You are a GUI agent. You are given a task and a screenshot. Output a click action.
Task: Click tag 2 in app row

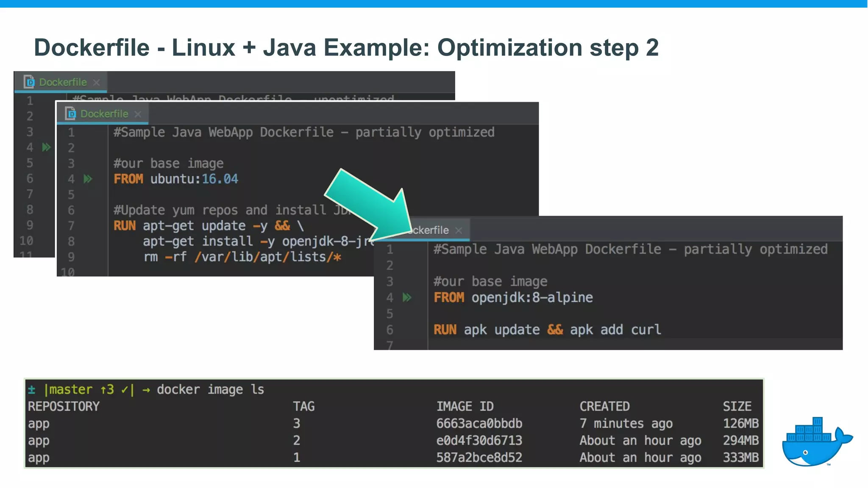(x=297, y=440)
